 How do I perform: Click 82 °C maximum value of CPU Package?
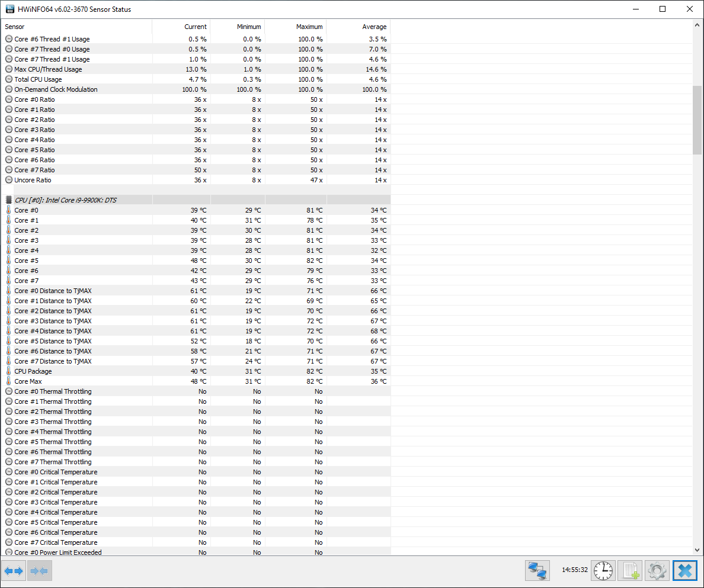coord(315,371)
